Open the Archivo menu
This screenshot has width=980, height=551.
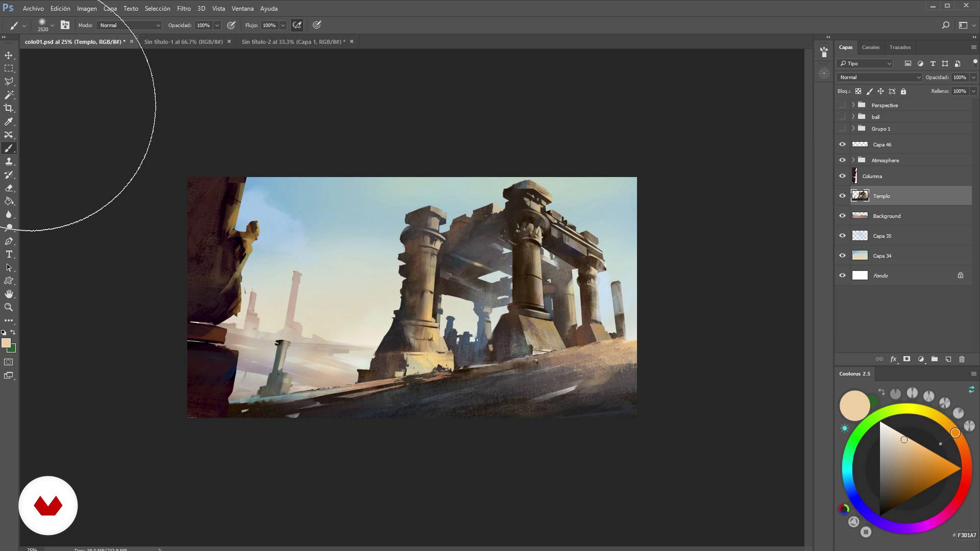[x=33, y=9]
